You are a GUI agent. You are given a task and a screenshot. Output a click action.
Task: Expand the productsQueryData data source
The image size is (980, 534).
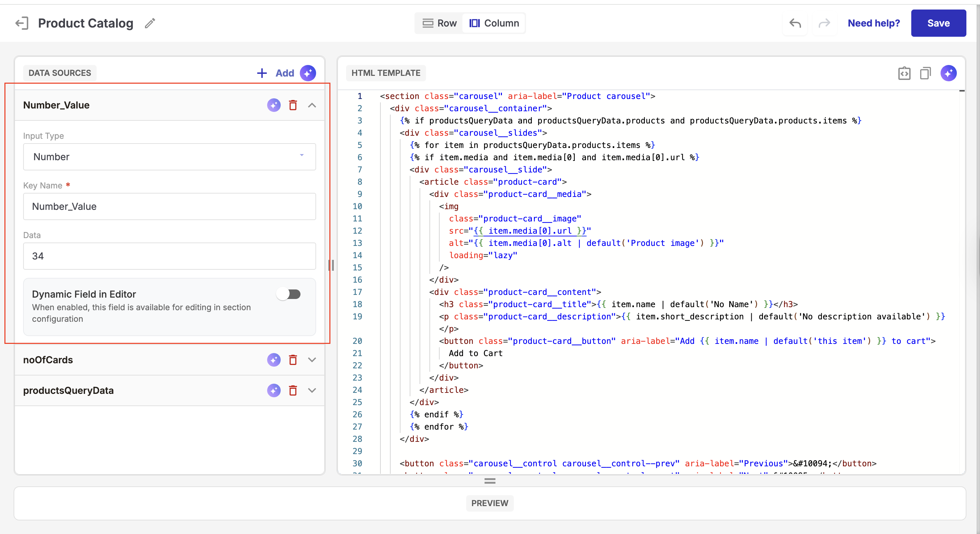click(x=312, y=390)
